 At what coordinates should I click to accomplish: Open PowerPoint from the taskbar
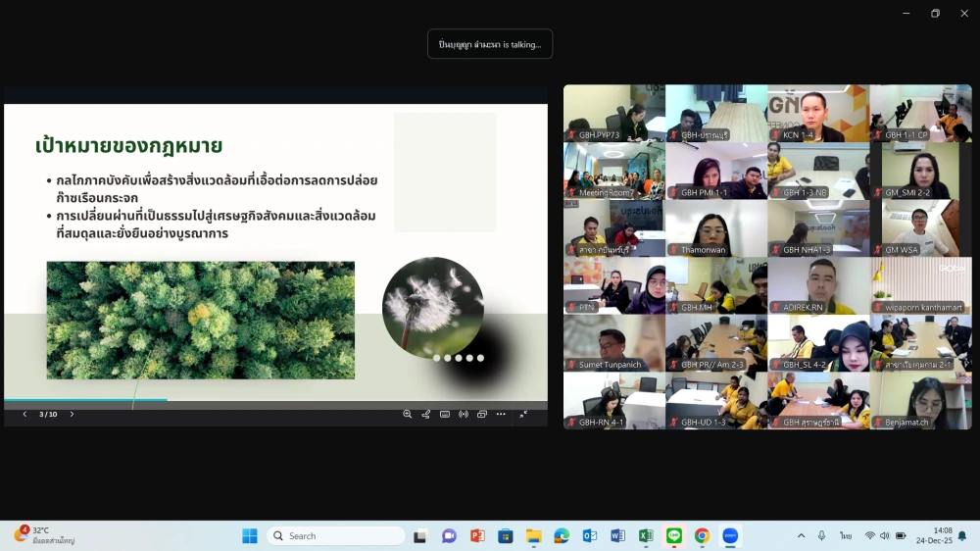coord(477,536)
